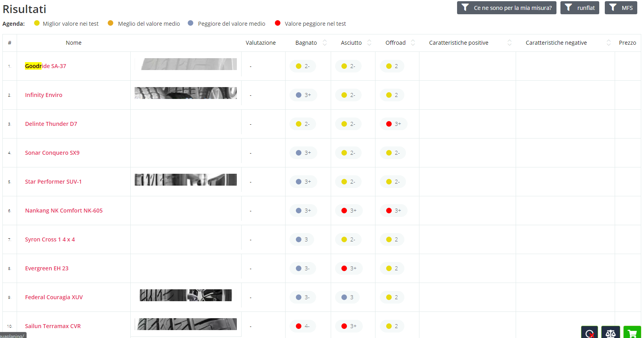Click the Federal Couragia XUV tyre thumbnail
Viewport: 644px width, 338px height.
186,295
